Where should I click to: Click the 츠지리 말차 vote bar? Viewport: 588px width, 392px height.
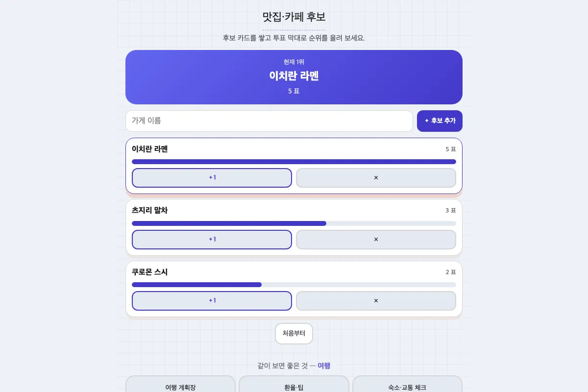tap(294, 223)
